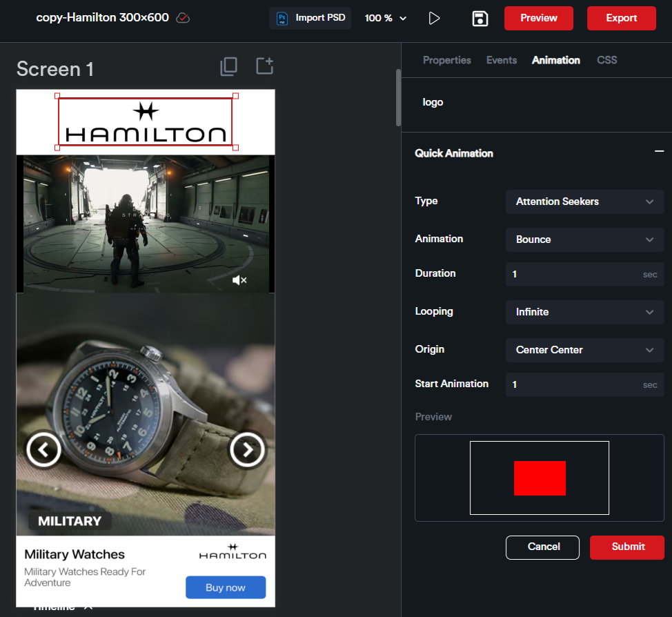This screenshot has width=672, height=617.
Task: Duplicate Screen 1 using the copy icon
Action: [229, 66]
